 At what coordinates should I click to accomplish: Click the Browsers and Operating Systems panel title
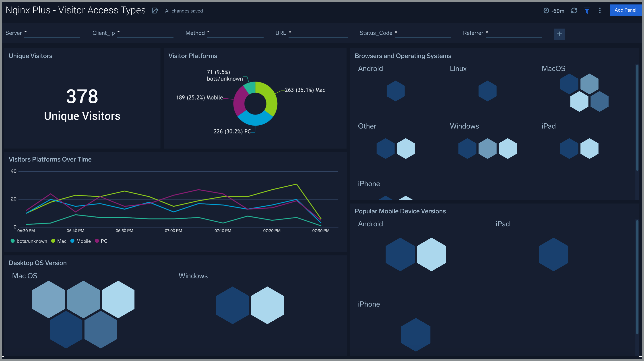(x=403, y=56)
